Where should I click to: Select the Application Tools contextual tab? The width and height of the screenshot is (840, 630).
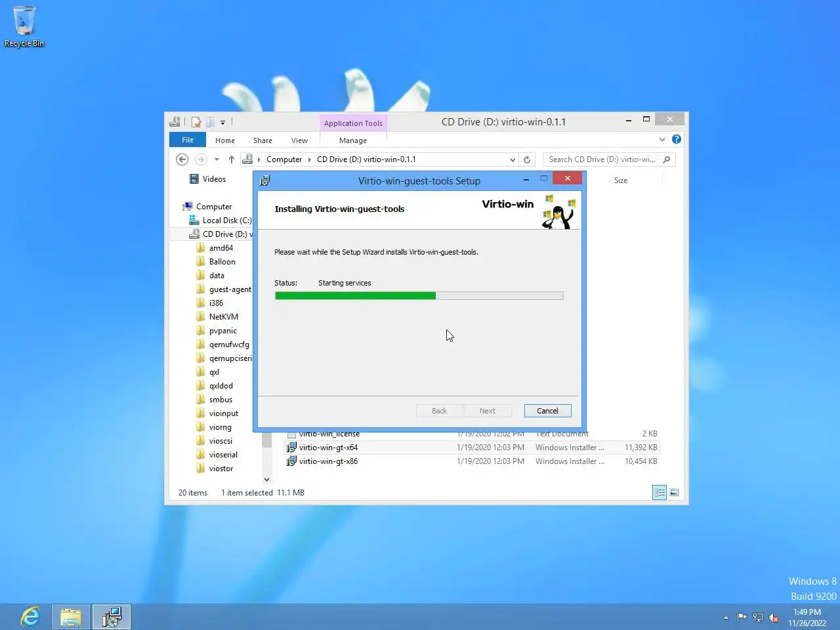point(353,123)
